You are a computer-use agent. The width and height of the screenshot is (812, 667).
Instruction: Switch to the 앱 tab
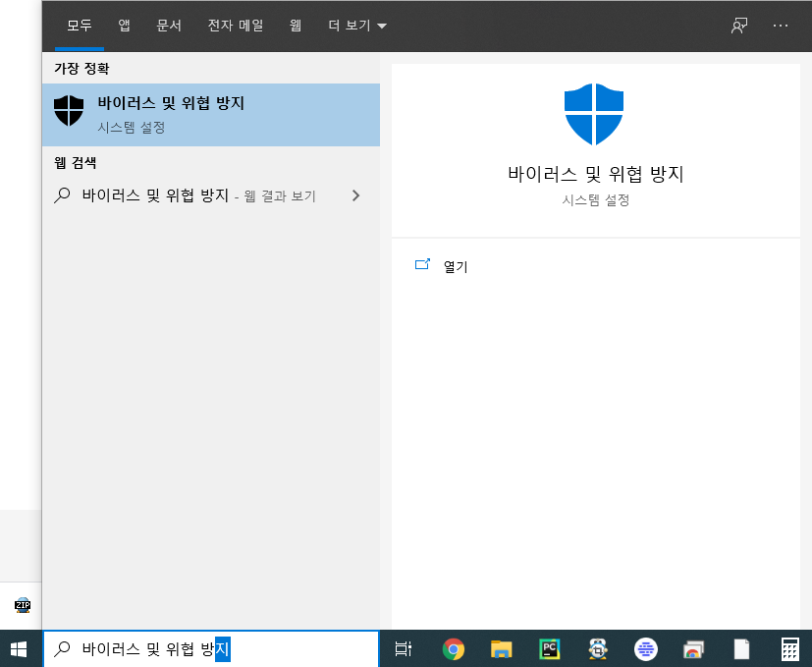(125, 26)
